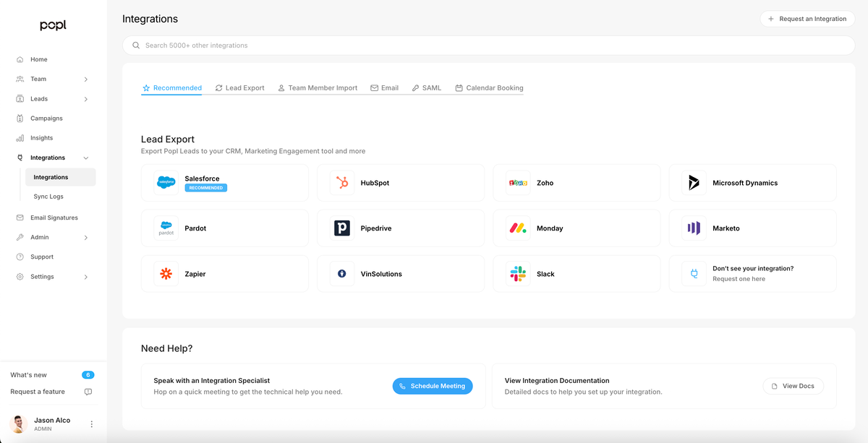Select the Zoho logo icon

(518, 183)
